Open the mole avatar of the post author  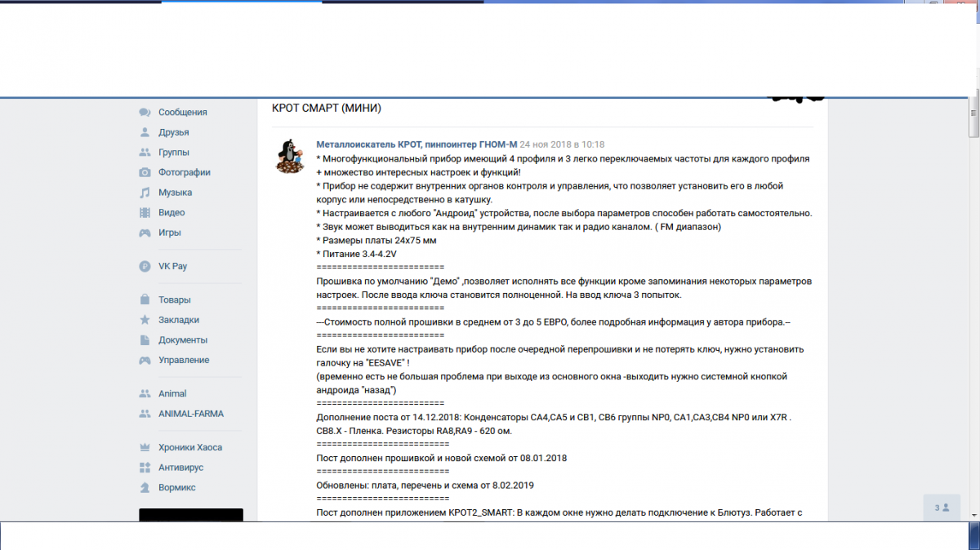click(x=290, y=156)
